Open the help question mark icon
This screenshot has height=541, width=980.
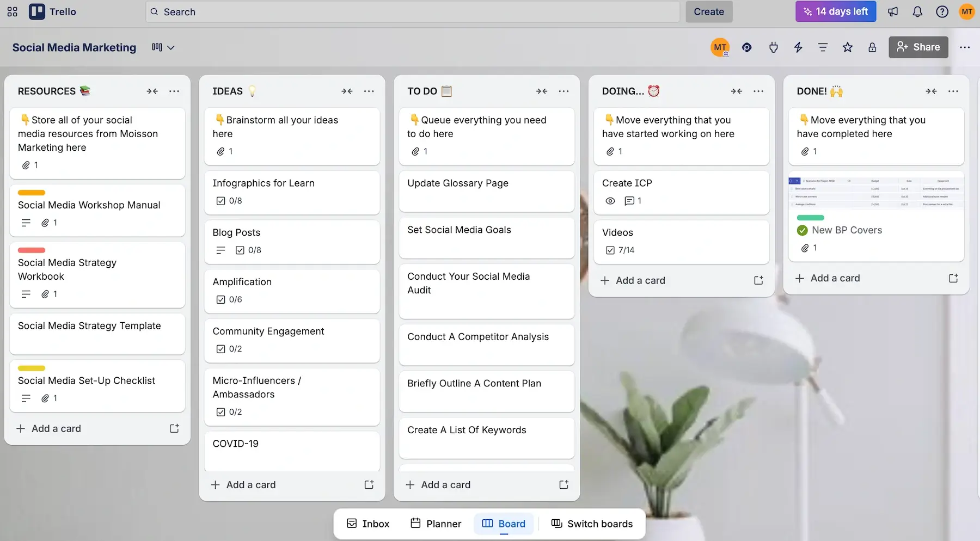pos(942,11)
